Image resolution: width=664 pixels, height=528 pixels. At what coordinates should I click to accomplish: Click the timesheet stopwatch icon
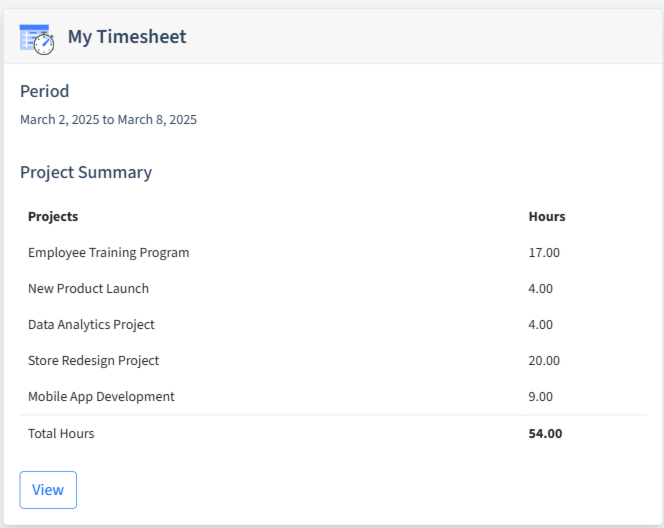pos(37,39)
